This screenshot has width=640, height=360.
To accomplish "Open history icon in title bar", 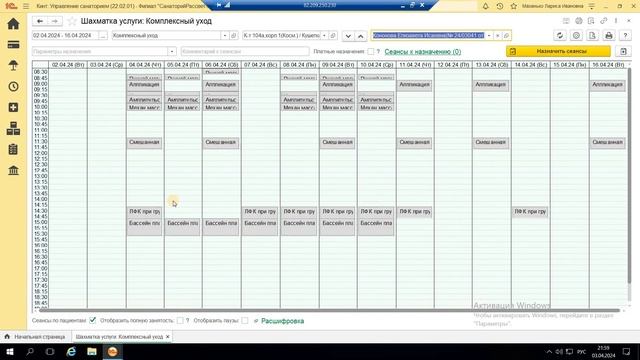I will coord(500,6).
